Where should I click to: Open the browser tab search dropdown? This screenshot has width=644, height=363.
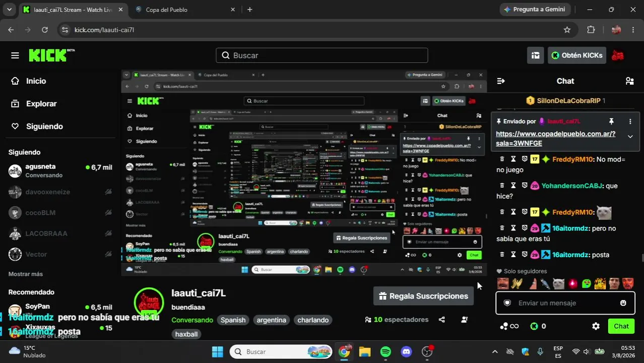coord(9,10)
